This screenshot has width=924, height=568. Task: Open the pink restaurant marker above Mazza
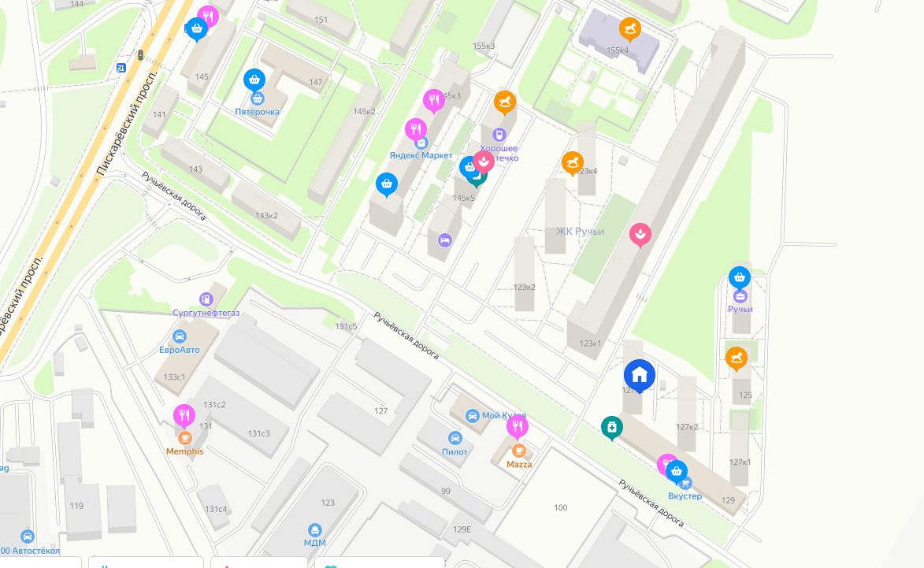point(518,426)
